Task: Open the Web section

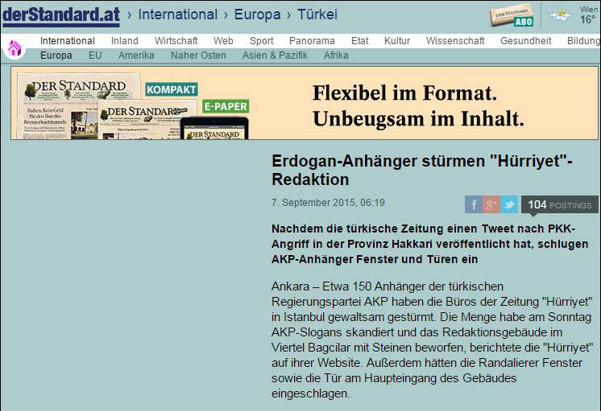Action: [223, 41]
